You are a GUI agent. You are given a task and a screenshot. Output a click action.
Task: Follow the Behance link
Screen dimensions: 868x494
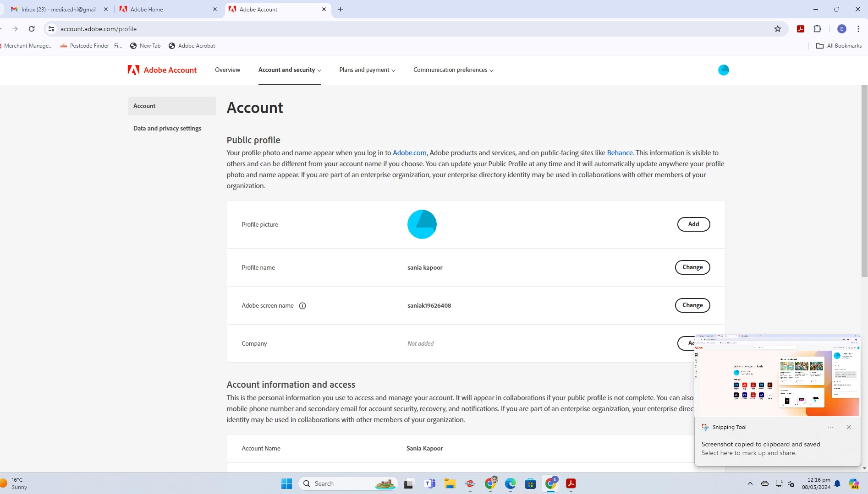tap(620, 153)
